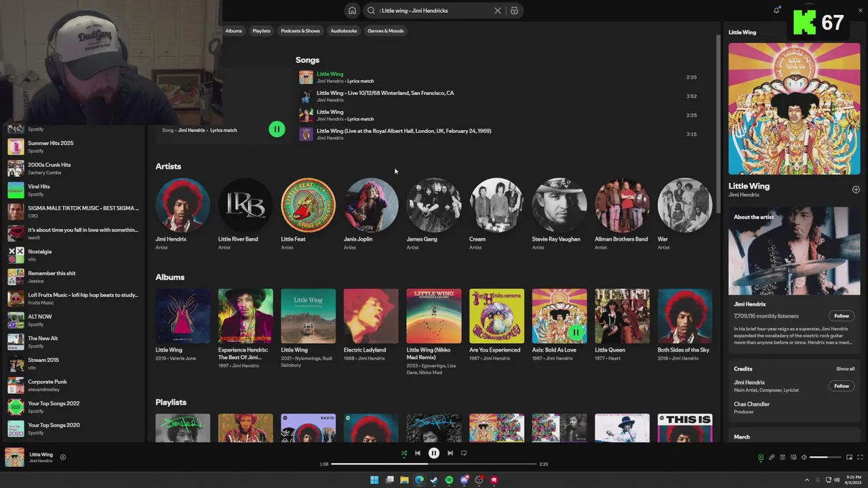
Task: Select the Genres & Moods filter tab
Action: [x=385, y=30]
